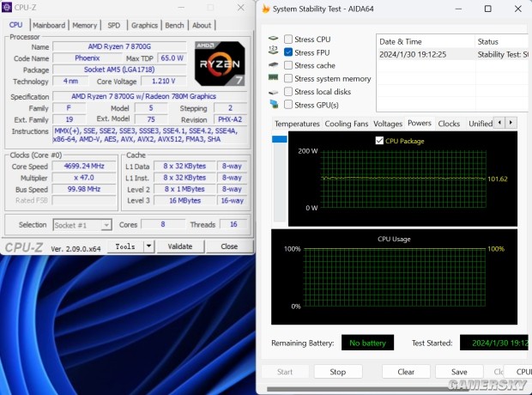Expand the Tools dropdown arrow in CPU-Z
Viewport: 532px width, 395px height.
coord(148,246)
